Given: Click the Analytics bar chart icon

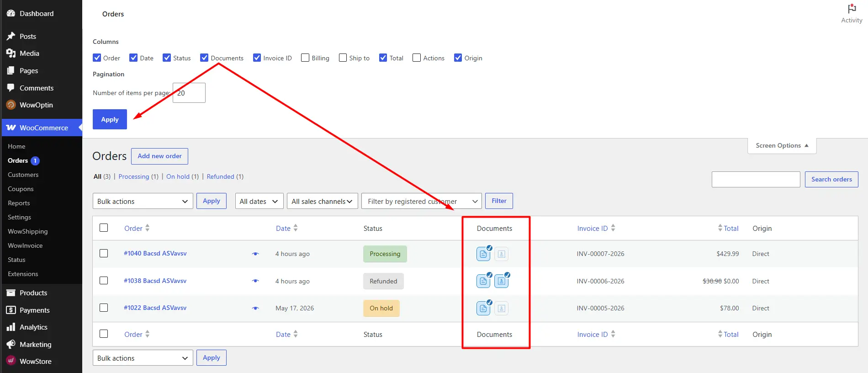Looking at the screenshot, I should [11, 327].
